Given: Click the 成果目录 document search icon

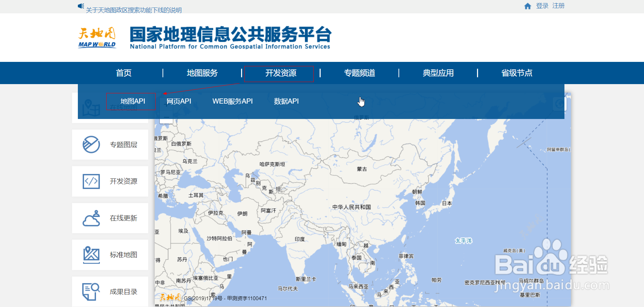Looking at the screenshot, I should [x=91, y=292].
